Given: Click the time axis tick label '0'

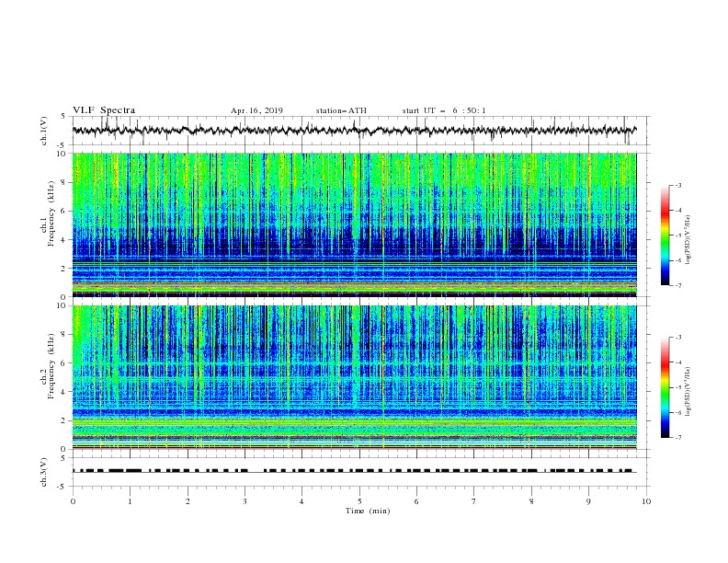Looking at the screenshot, I should pos(73,501).
